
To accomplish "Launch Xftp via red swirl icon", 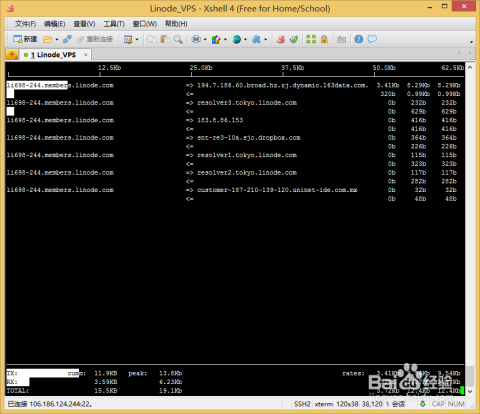I will point(281,39).
